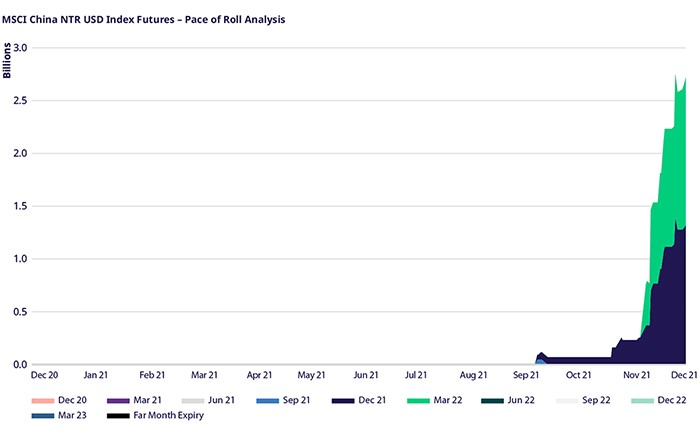This screenshot has height=441, width=700.
Task: Click the Jan 21 x-axis tick label
Action: 97,375
